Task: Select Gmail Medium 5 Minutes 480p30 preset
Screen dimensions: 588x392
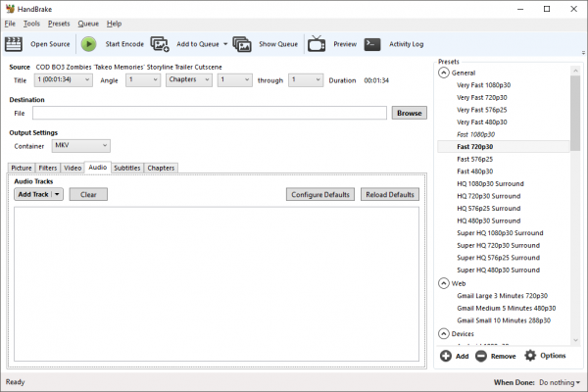Action: coord(507,308)
